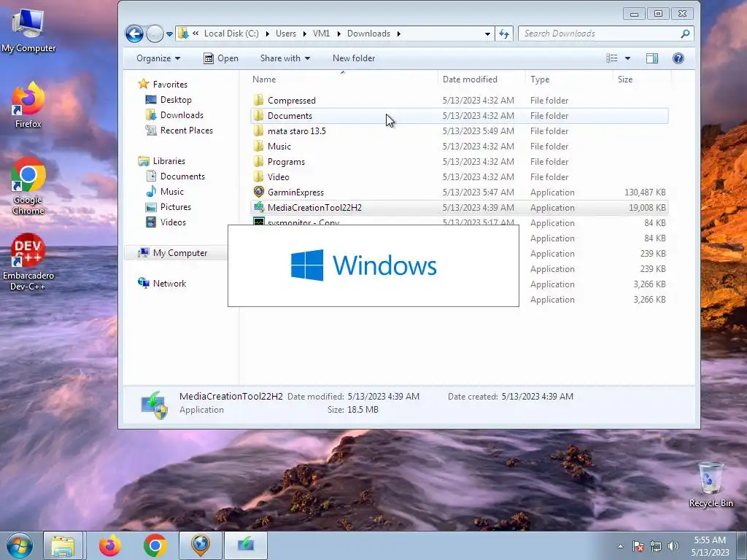Go back with the Explorer back arrow

(134, 34)
